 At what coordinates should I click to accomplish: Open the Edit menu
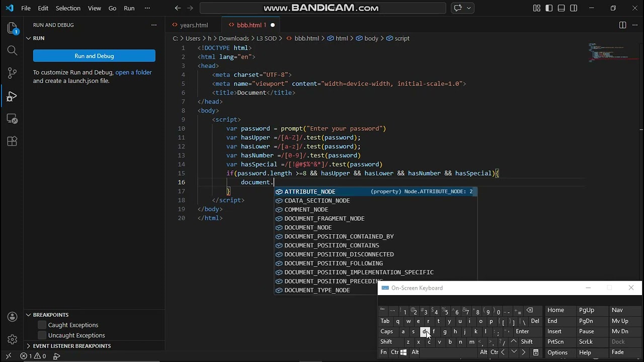click(x=43, y=8)
